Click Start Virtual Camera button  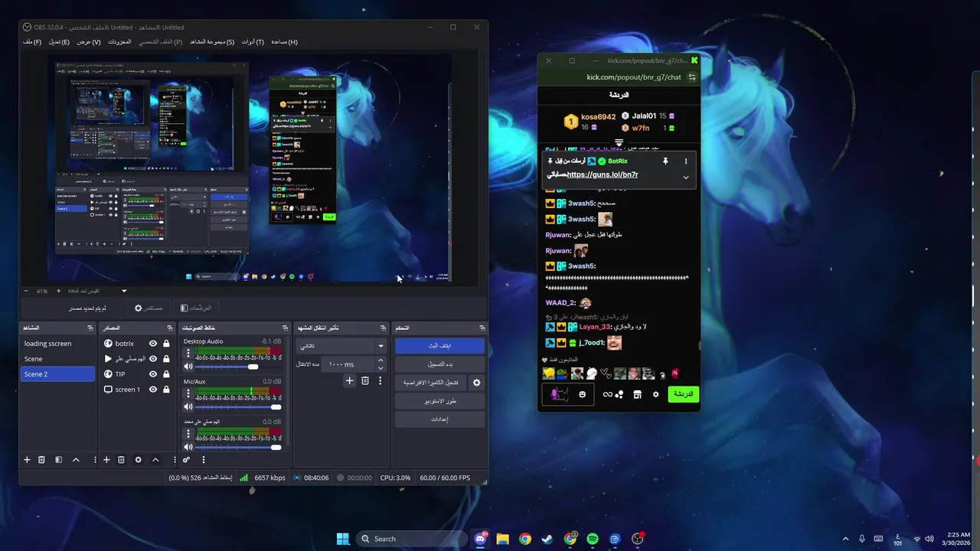click(432, 383)
